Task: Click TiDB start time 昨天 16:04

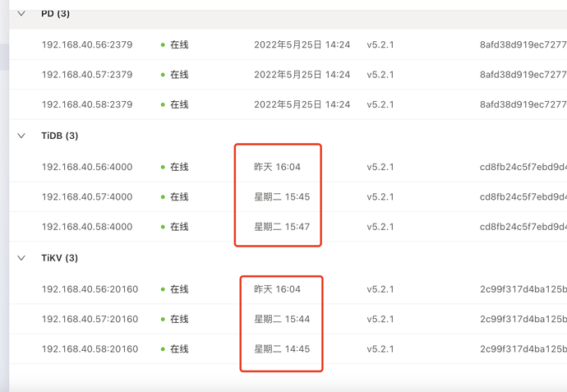Action: (277, 167)
